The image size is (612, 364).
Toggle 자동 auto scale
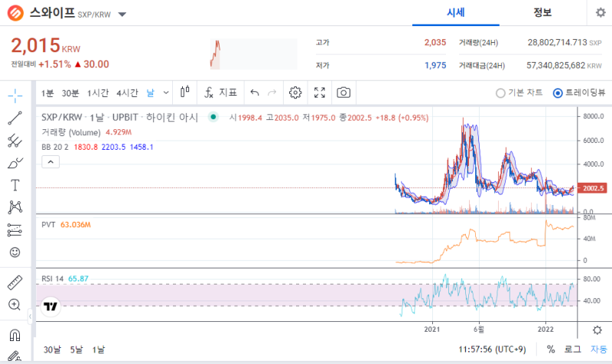click(x=599, y=349)
